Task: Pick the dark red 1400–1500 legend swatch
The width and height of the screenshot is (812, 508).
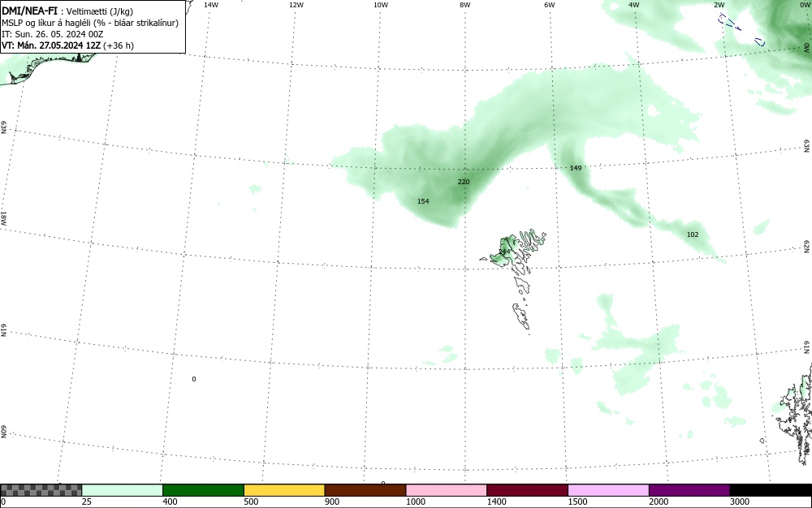Action: (x=527, y=490)
